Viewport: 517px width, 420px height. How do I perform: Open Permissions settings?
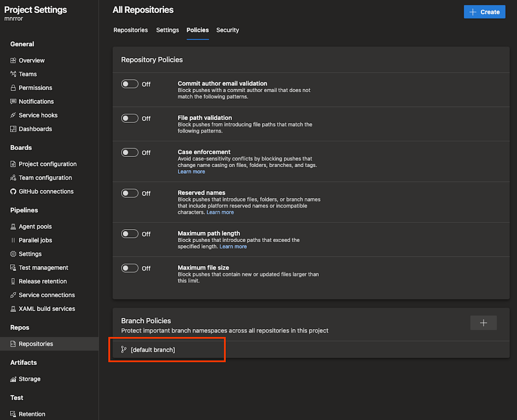pyautogui.click(x=35, y=88)
